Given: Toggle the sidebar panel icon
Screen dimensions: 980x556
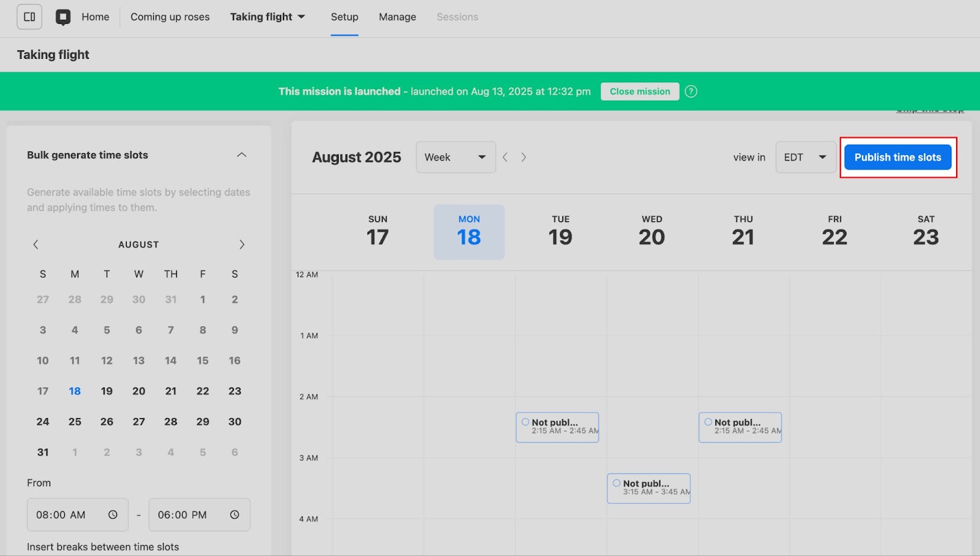Looking at the screenshot, I should point(29,17).
